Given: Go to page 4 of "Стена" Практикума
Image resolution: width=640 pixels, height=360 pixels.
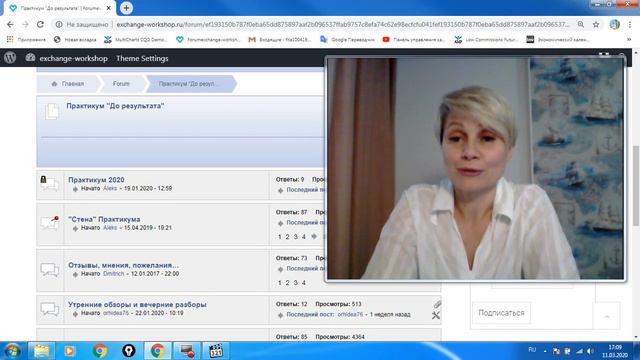Looking at the screenshot, I should click(304, 237).
